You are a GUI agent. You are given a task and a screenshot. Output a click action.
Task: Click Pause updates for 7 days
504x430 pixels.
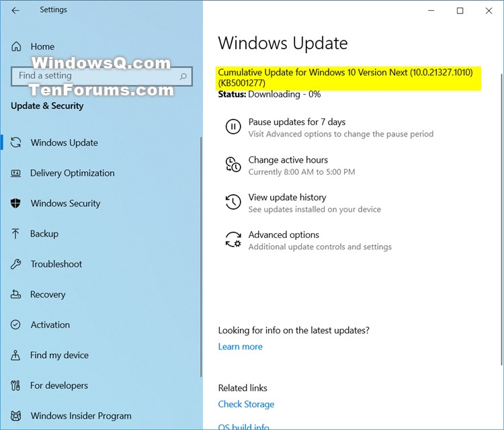click(297, 122)
